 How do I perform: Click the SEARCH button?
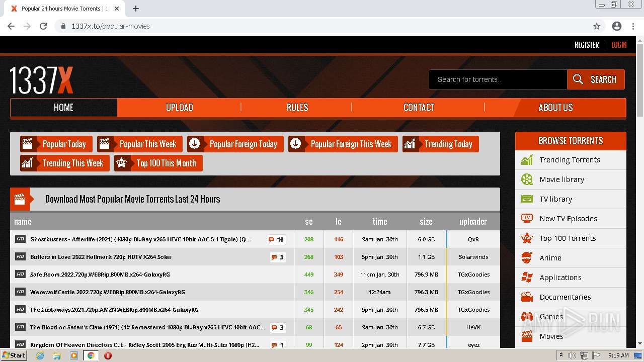pos(596,79)
